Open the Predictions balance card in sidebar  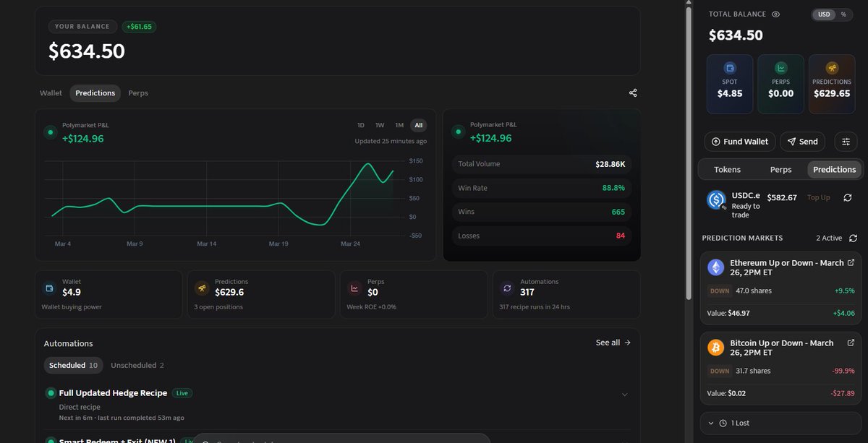(832, 84)
